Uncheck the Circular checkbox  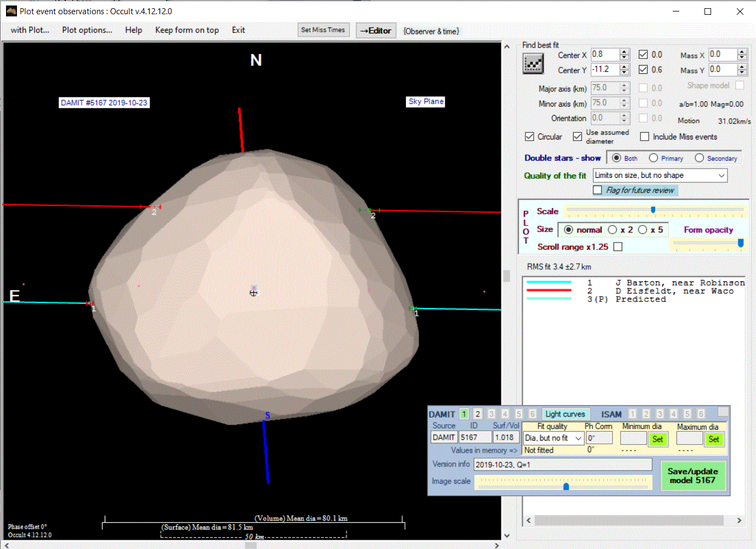[530, 137]
